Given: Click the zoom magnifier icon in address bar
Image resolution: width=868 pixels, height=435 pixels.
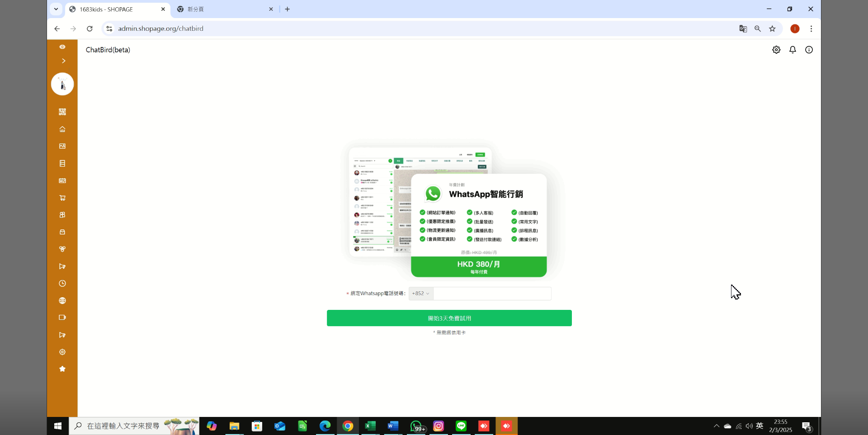Looking at the screenshot, I should point(758,28).
